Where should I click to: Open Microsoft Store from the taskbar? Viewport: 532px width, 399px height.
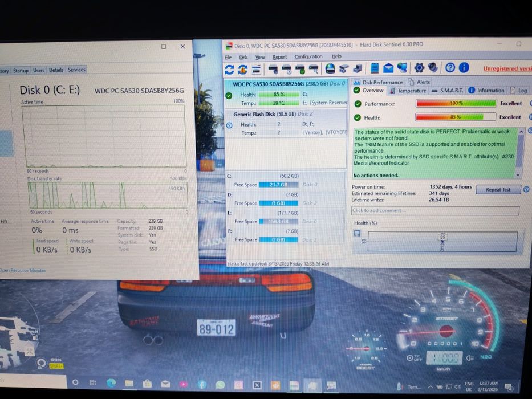(147, 384)
